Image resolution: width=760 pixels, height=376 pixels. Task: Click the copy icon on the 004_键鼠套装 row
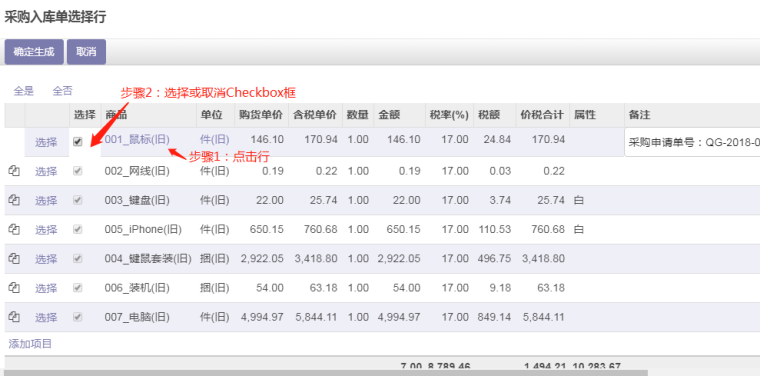click(x=14, y=259)
